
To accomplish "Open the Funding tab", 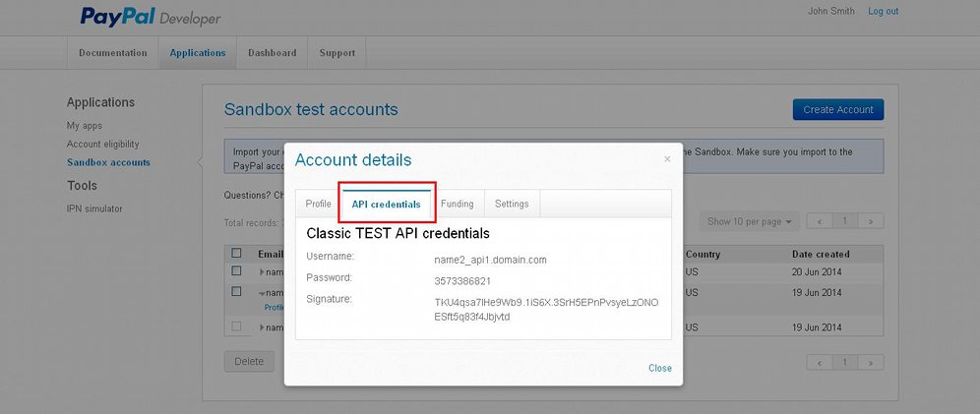I will tap(457, 204).
